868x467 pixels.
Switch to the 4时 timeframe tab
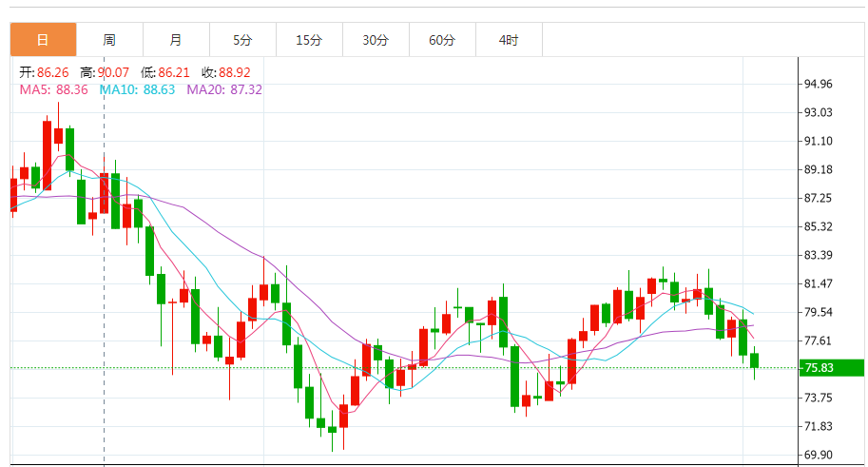pyautogui.click(x=509, y=40)
